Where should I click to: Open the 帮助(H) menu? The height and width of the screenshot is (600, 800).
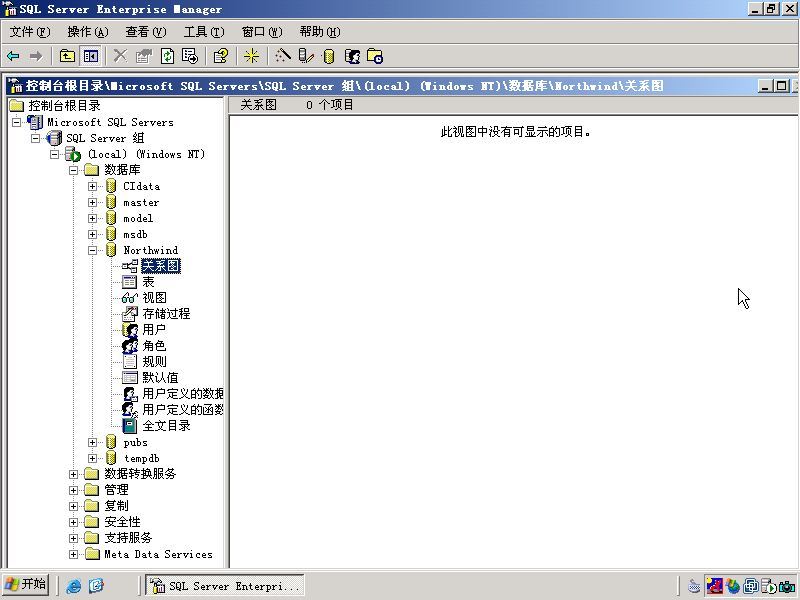[x=320, y=32]
